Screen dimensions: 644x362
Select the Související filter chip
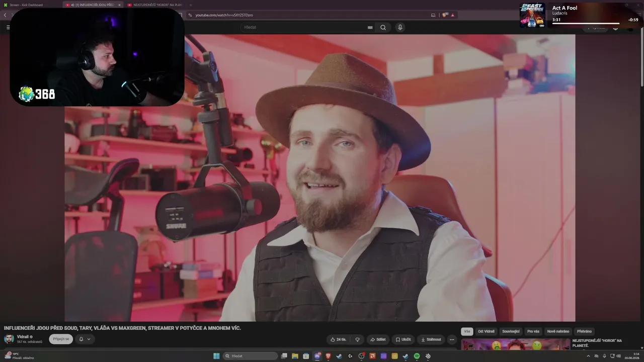(x=511, y=331)
